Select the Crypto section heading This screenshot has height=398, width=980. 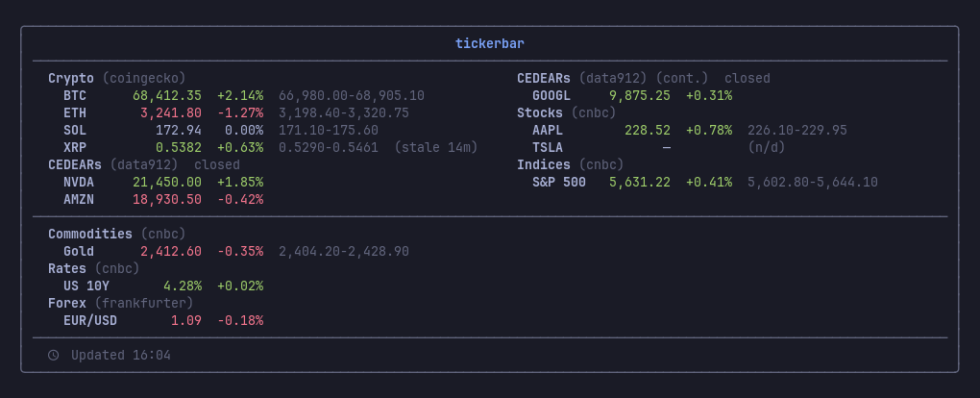pyautogui.click(x=71, y=78)
